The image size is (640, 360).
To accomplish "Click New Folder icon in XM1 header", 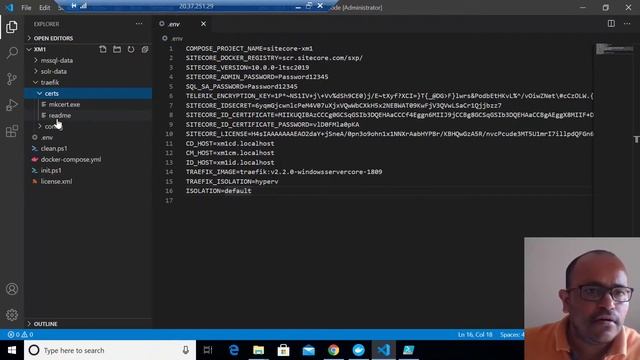I will tap(117, 49).
